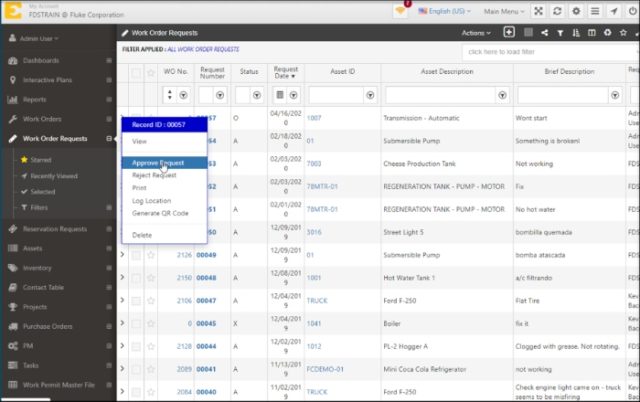The image size is (640, 402).
Task: Click the fullscreen expand icon in top bar
Action: tap(539, 11)
